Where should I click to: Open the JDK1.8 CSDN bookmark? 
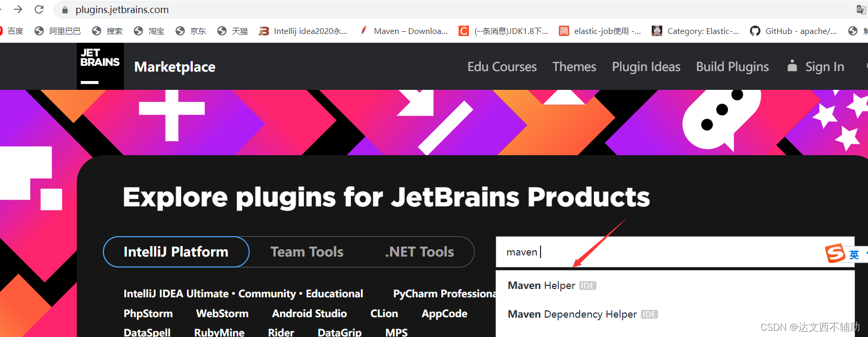(x=503, y=31)
